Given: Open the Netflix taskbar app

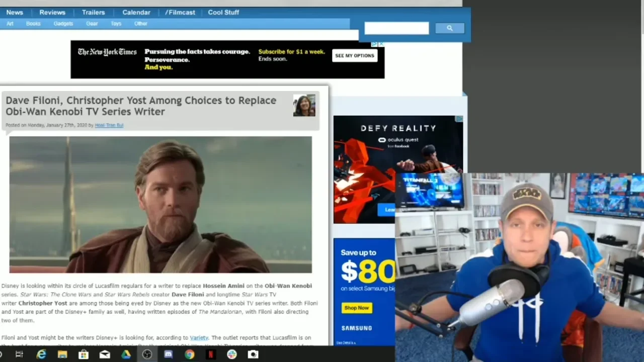Looking at the screenshot, I should (x=210, y=354).
